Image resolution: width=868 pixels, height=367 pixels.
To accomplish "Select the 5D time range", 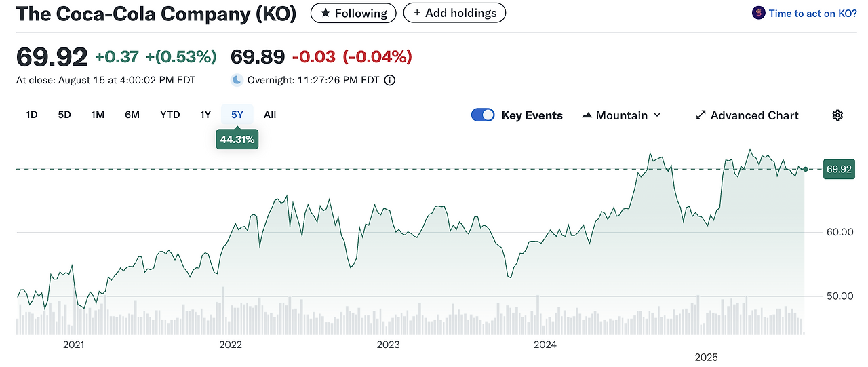I will click(x=64, y=115).
